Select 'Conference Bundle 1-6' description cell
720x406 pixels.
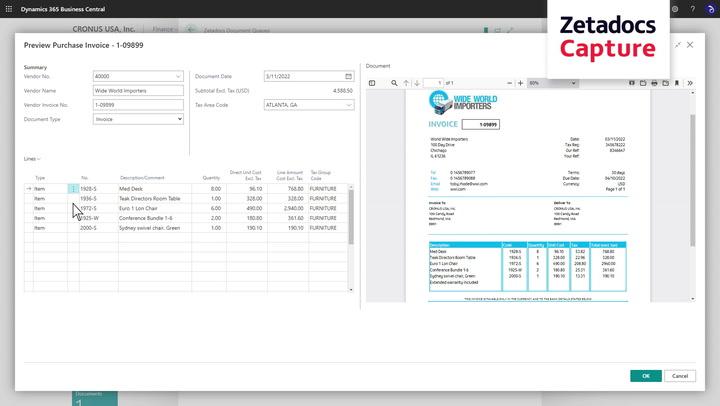point(155,218)
